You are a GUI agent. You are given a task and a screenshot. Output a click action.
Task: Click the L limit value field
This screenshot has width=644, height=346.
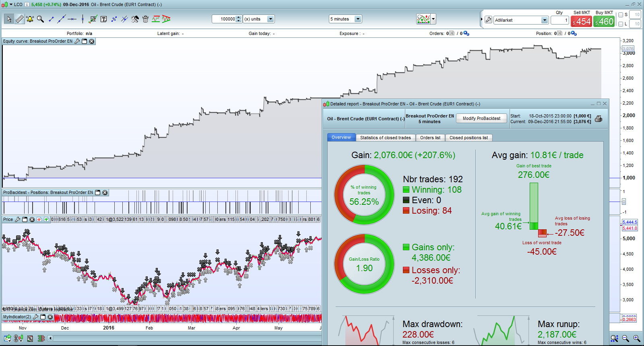pyautogui.click(x=635, y=24)
